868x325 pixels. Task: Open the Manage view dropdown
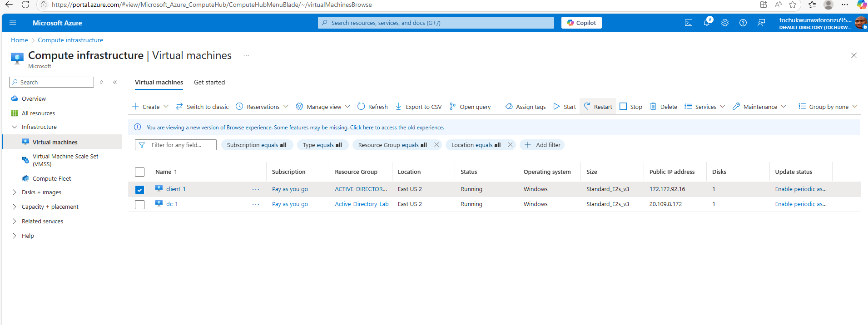pyautogui.click(x=323, y=107)
